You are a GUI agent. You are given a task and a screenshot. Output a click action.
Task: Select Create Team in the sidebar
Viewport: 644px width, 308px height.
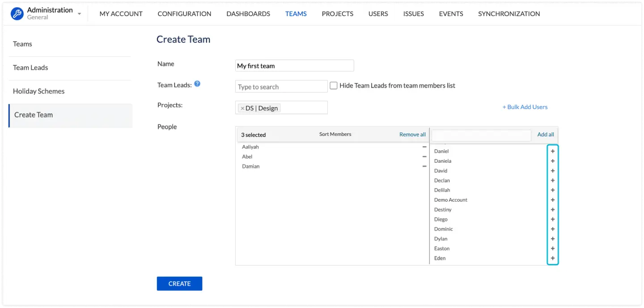pos(70,115)
